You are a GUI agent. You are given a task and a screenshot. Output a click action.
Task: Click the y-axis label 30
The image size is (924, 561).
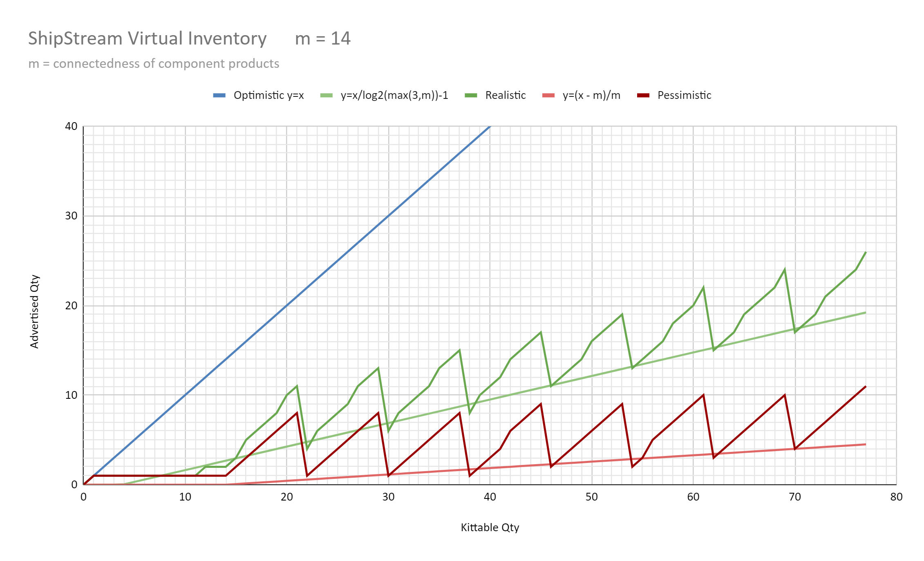tap(71, 216)
